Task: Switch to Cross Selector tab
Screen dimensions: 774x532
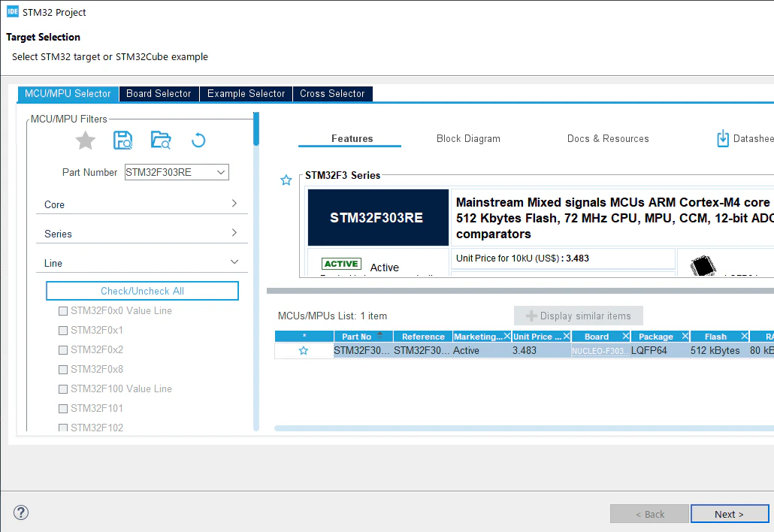Action: tap(332, 94)
